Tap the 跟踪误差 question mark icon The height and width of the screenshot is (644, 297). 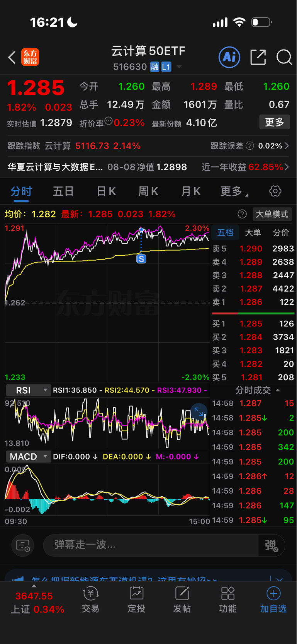click(x=250, y=146)
